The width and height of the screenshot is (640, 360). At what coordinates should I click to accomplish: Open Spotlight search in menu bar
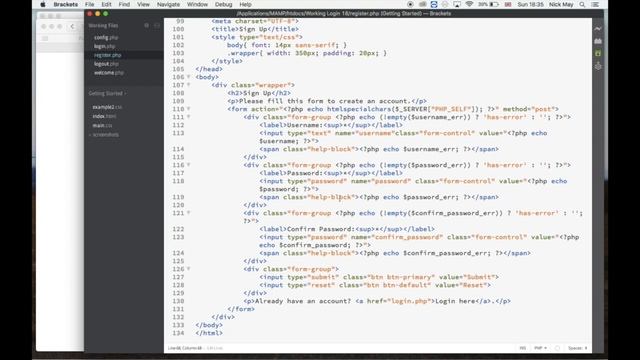[x=582, y=4]
